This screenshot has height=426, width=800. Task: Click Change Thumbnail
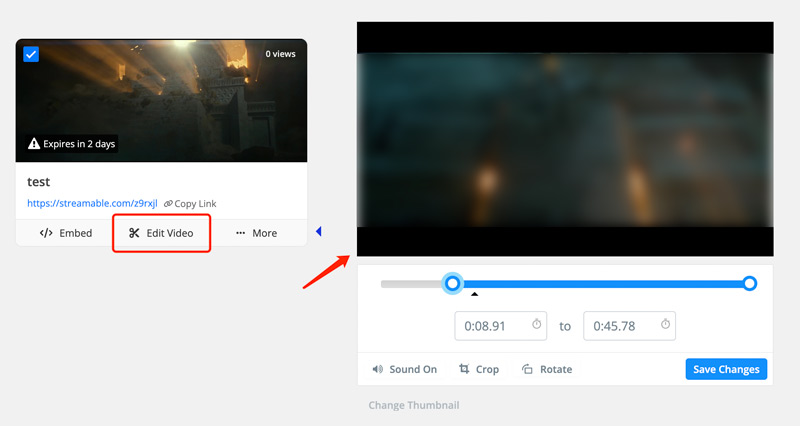click(x=414, y=405)
